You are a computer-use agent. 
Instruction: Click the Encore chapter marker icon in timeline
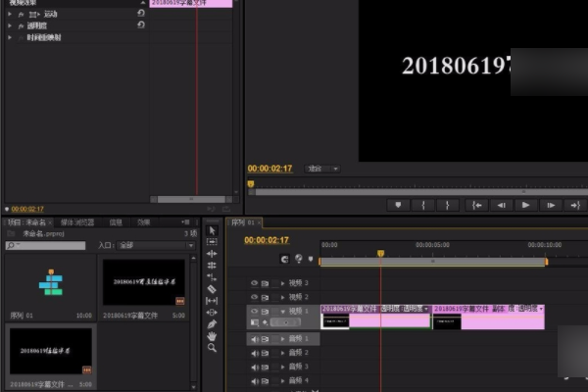click(x=299, y=259)
